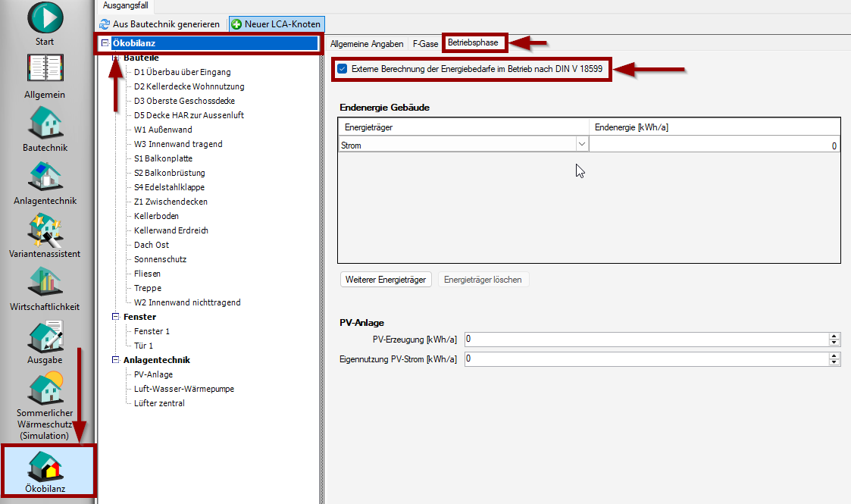Open Sommerlicher Wärmeschutz simulation icon
Screen dimensions: 851x504
(x=45, y=388)
